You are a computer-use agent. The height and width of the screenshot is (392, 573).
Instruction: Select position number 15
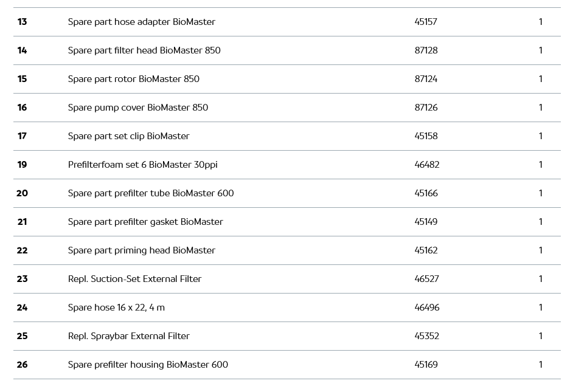22,79
